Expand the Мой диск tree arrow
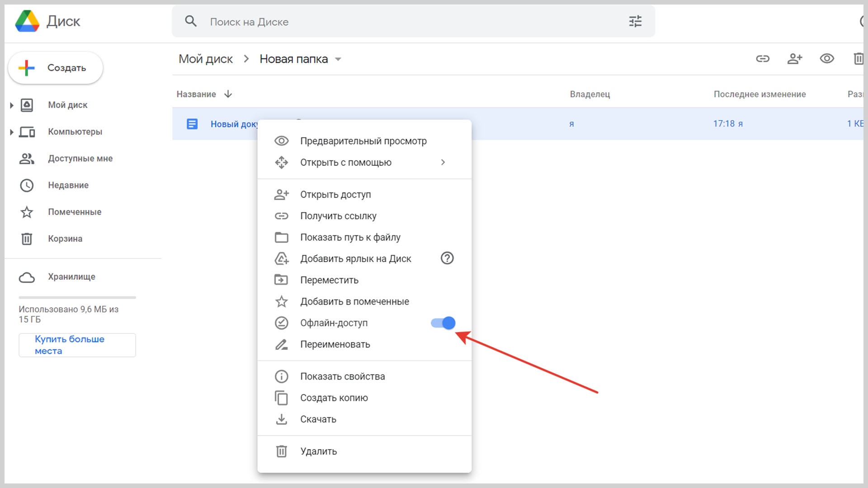Screen dimensions: 868x488 coord(12,105)
